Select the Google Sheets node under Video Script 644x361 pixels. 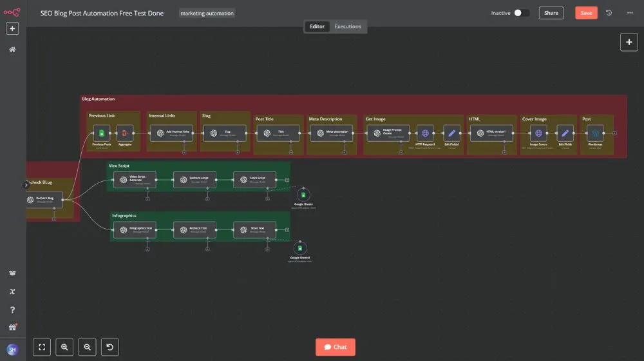point(303,195)
